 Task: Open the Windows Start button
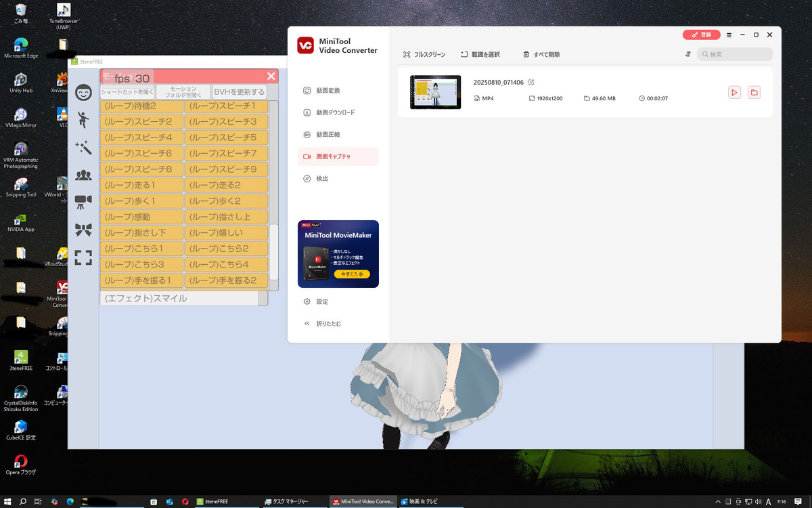pyautogui.click(x=6, y=502)
